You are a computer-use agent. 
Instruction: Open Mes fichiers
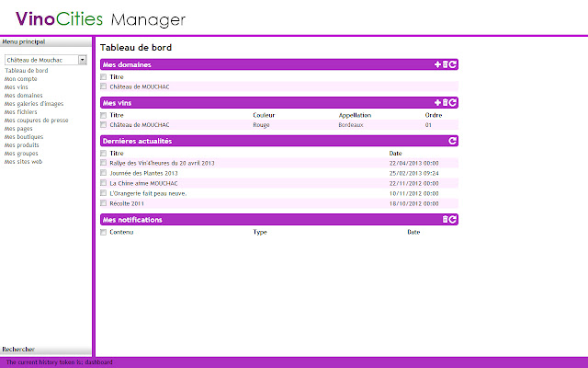[x=20, y=112]
